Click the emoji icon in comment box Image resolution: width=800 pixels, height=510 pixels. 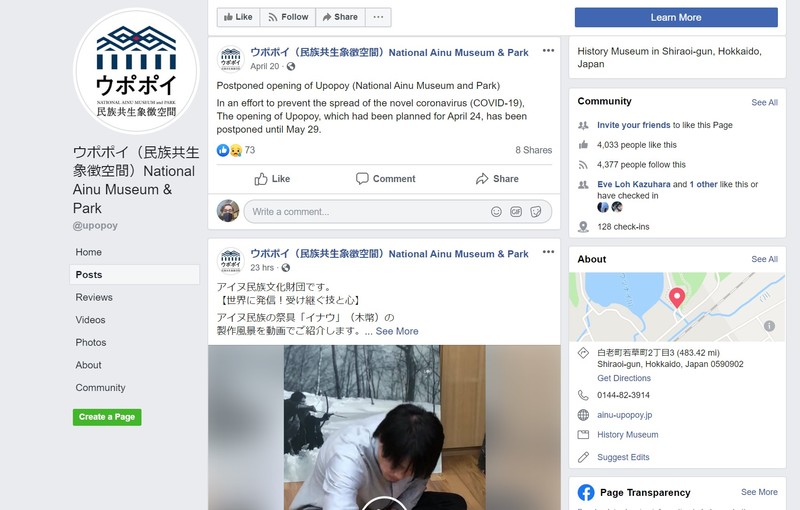(x=496, y=212)
